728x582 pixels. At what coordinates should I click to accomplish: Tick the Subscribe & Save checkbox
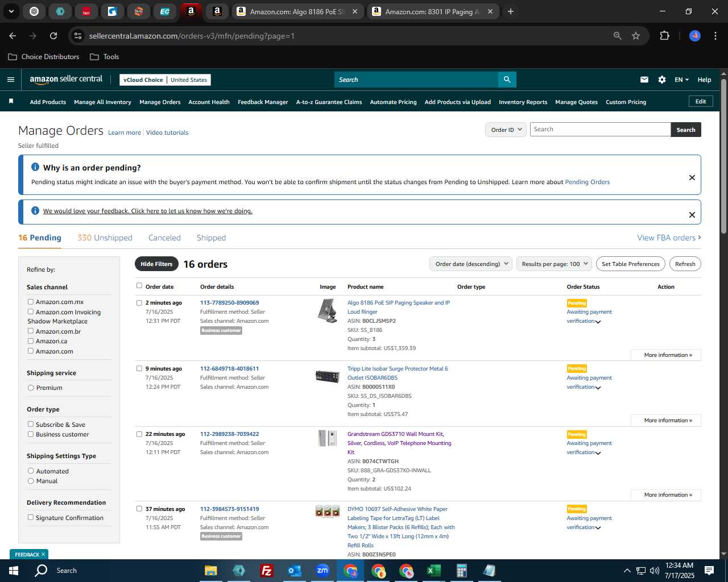coord(31,424)
